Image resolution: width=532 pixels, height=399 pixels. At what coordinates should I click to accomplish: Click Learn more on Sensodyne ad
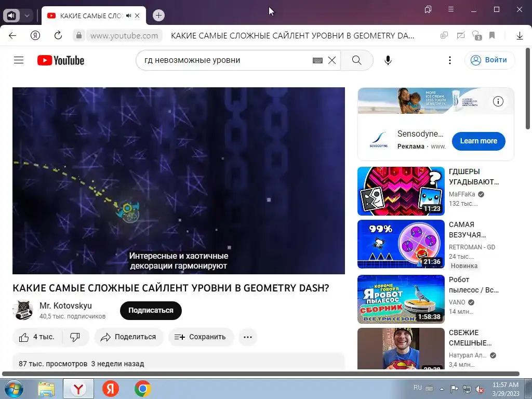point(478,141)
